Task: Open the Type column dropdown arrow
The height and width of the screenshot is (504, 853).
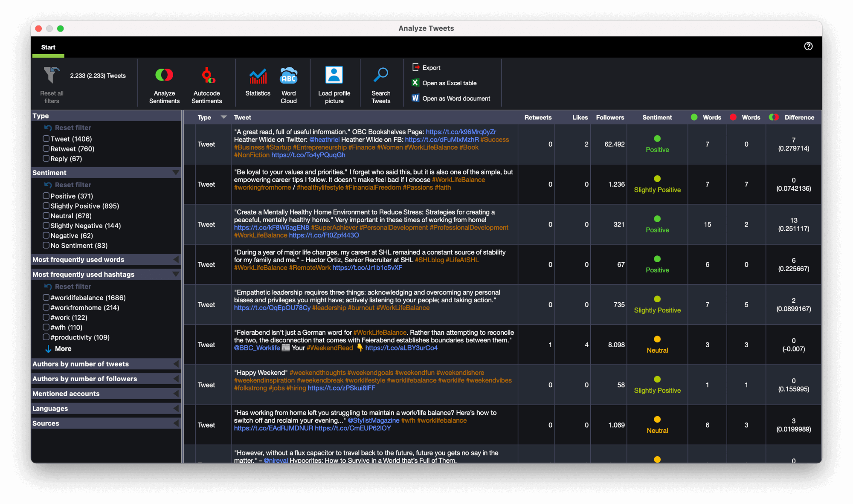Action: (x=223, y=117)
